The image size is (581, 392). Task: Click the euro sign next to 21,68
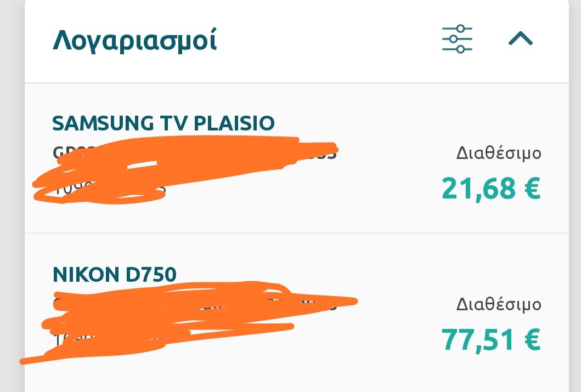point(533,188)
